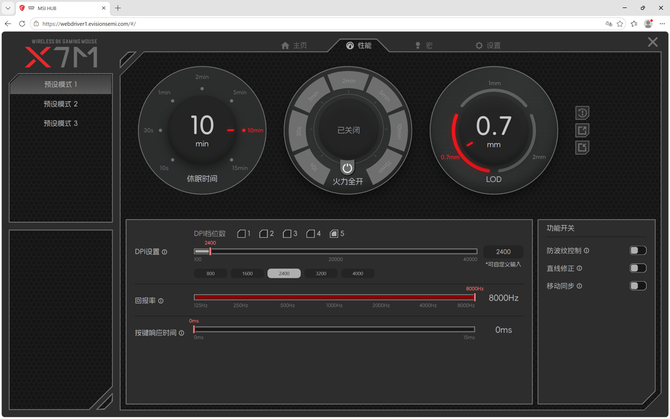Viewport: 670px width, 419px height.
Task: Open the browser profile avatar
Action: [648, 23]
